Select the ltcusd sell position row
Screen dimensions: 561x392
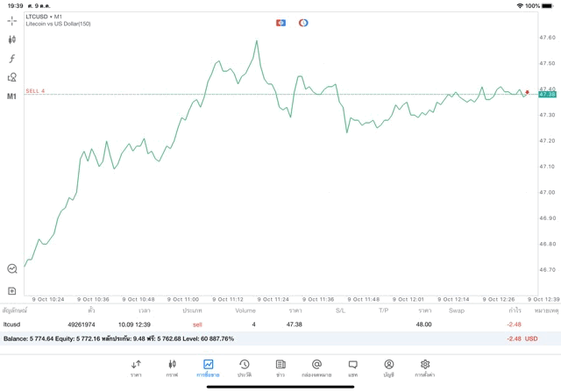[280, 324]
